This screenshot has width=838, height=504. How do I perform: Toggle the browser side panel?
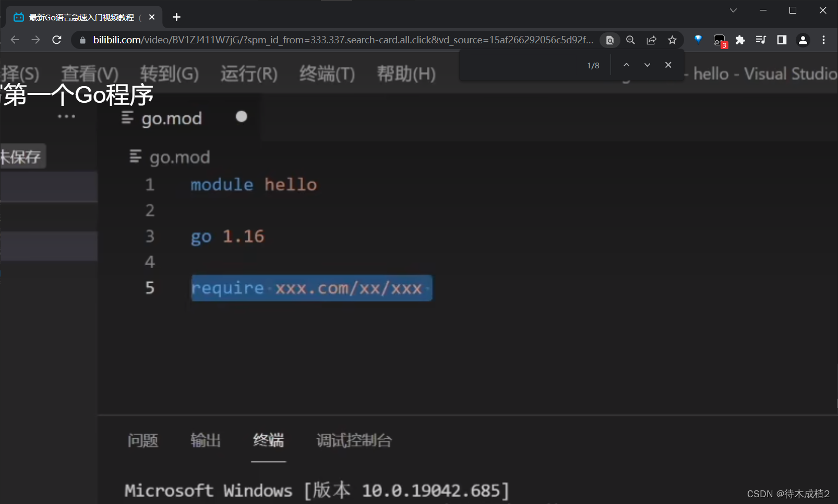pos(782,40)
